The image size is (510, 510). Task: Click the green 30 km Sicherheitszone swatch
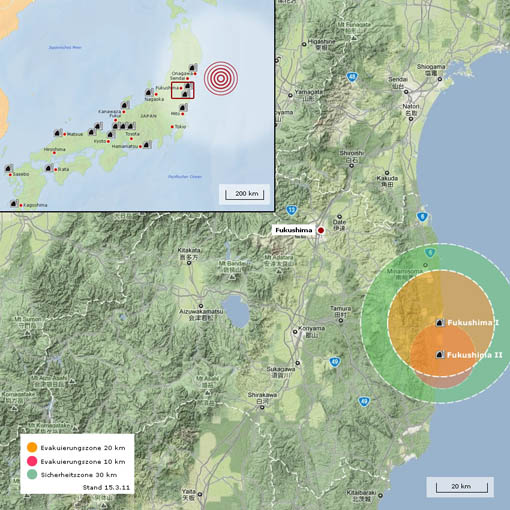click(32, 474)
